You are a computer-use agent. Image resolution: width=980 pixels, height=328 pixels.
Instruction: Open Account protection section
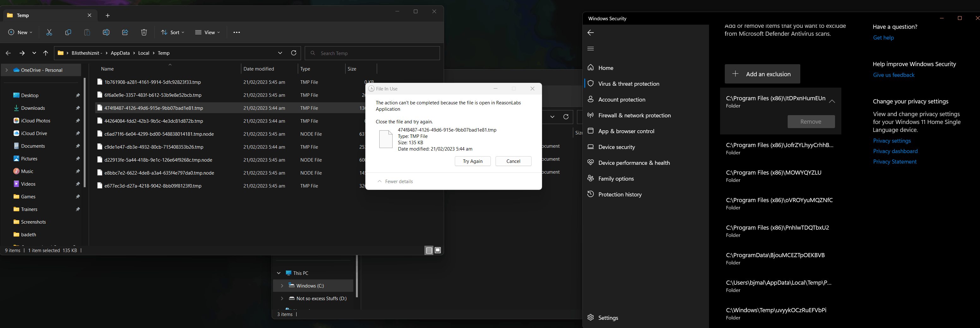pyautogui.click(x=622, y=99)
